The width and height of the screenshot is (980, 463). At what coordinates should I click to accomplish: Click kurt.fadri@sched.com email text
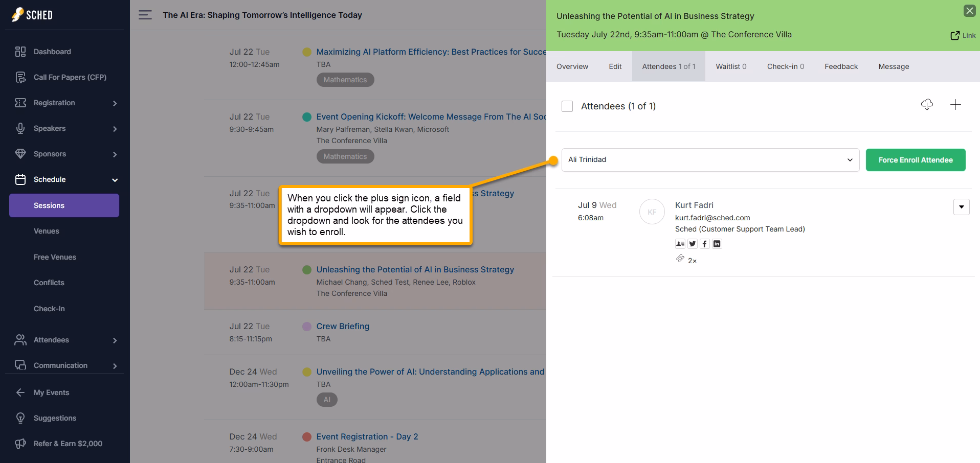click(712, 218)
